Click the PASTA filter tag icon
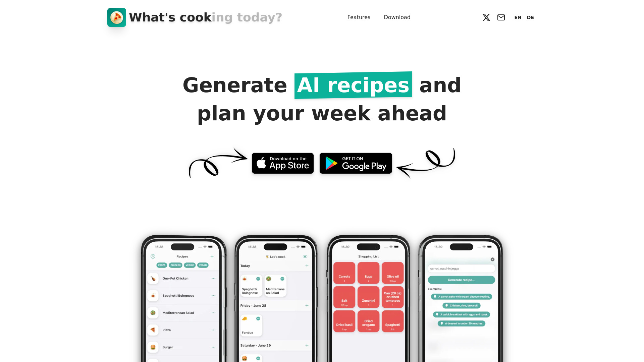Screen dimensions: 644x362 pyautogui.click(x=162, y=265)
